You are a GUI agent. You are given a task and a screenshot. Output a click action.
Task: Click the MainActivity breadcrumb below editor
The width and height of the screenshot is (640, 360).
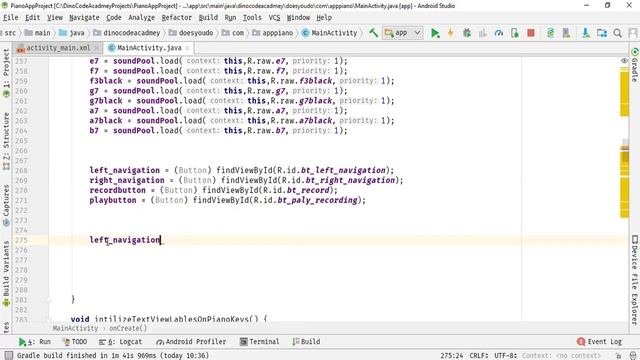point(76,328)
